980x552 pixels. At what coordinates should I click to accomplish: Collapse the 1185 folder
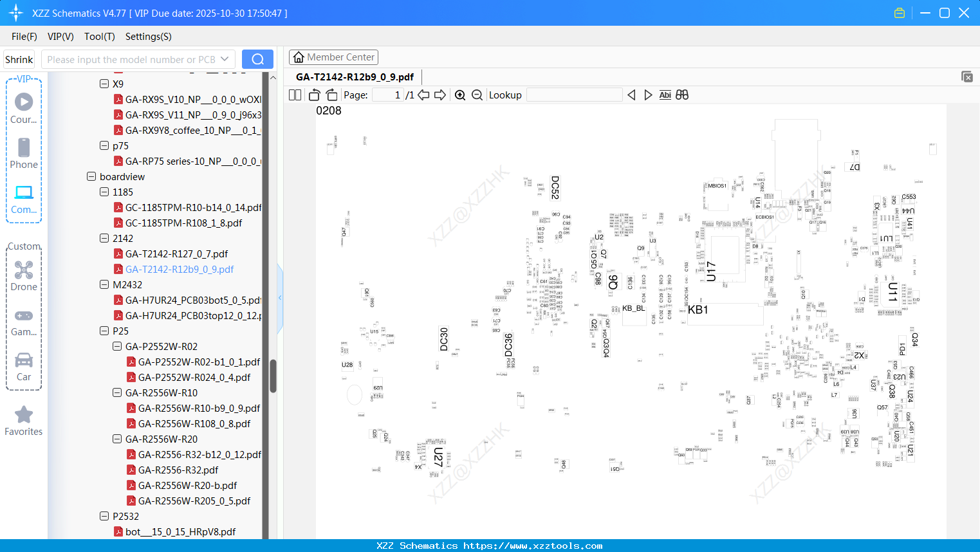click(104, 192)
